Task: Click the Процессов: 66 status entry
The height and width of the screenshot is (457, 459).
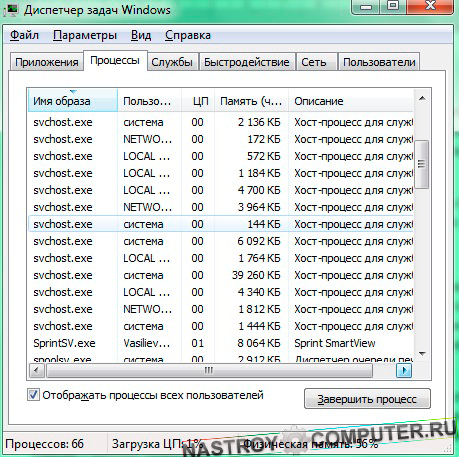Action: [44, 444]
